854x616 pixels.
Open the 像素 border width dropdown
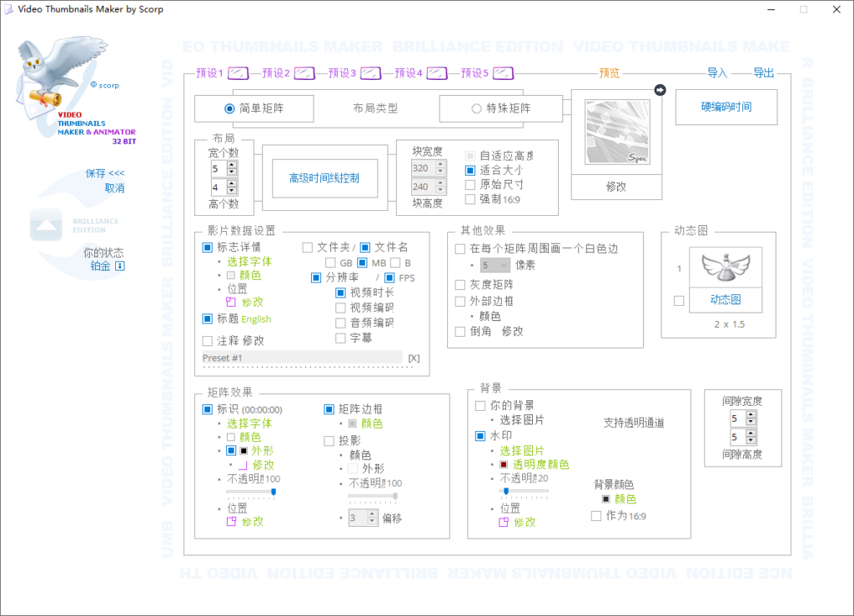point(495,265)
